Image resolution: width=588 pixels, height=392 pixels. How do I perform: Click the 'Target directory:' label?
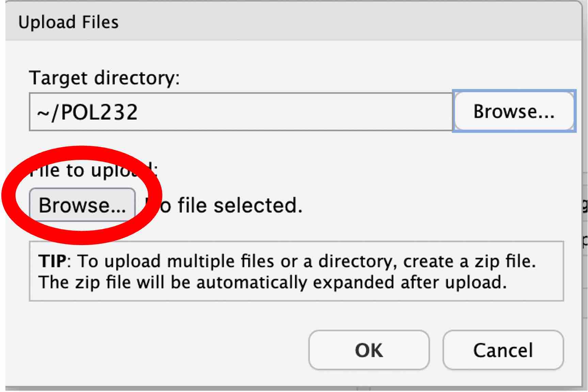click(x=104, y=78)
